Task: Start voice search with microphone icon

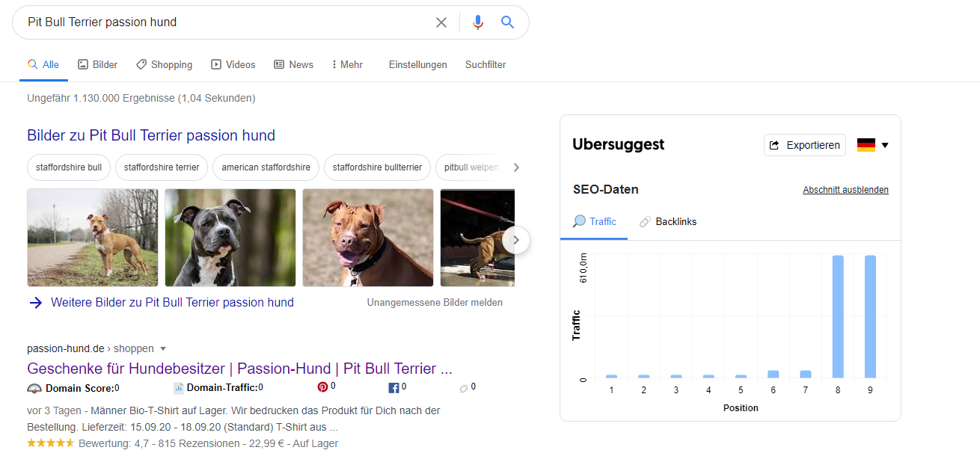Action: click(478, 22)
